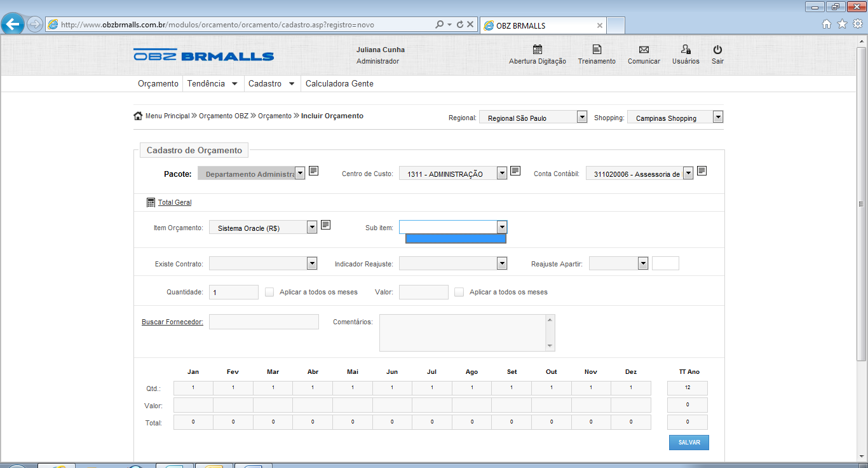Check Aplicar a todos os meses for Valor

(x=459, y=292)
